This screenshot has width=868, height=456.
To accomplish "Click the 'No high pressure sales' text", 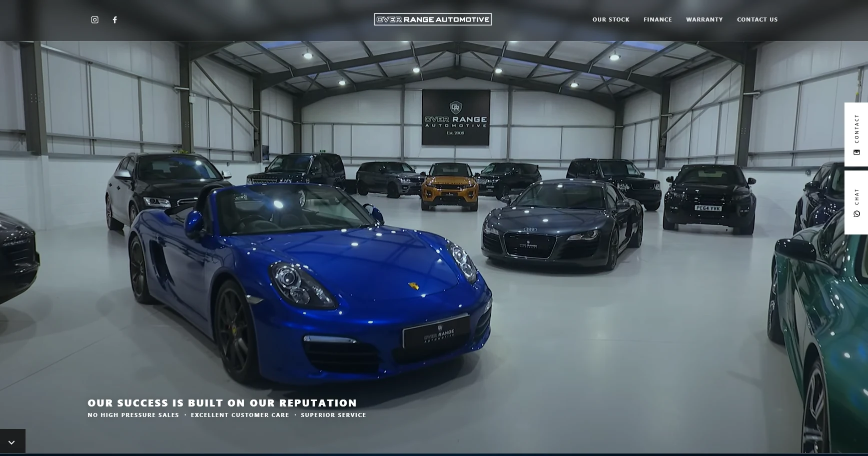I will (133, 415).
